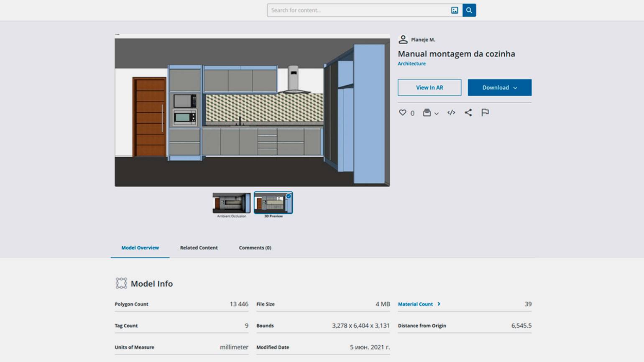Switch to the Related Content tab
Screen dimensions: 644x362
(x=199, y=248)
